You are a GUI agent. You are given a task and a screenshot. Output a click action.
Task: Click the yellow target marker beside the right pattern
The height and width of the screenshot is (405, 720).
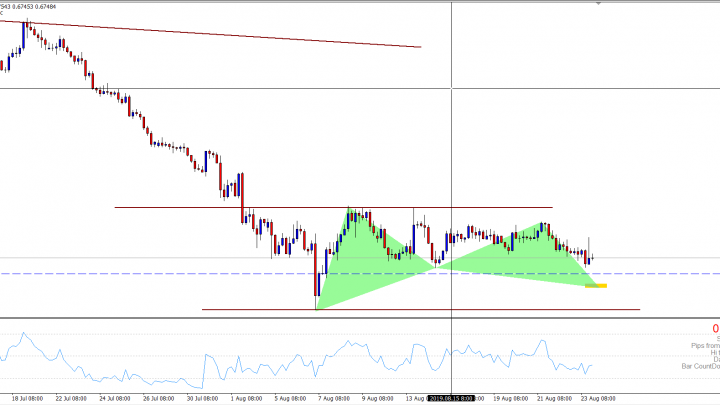(x=596, y=286)
